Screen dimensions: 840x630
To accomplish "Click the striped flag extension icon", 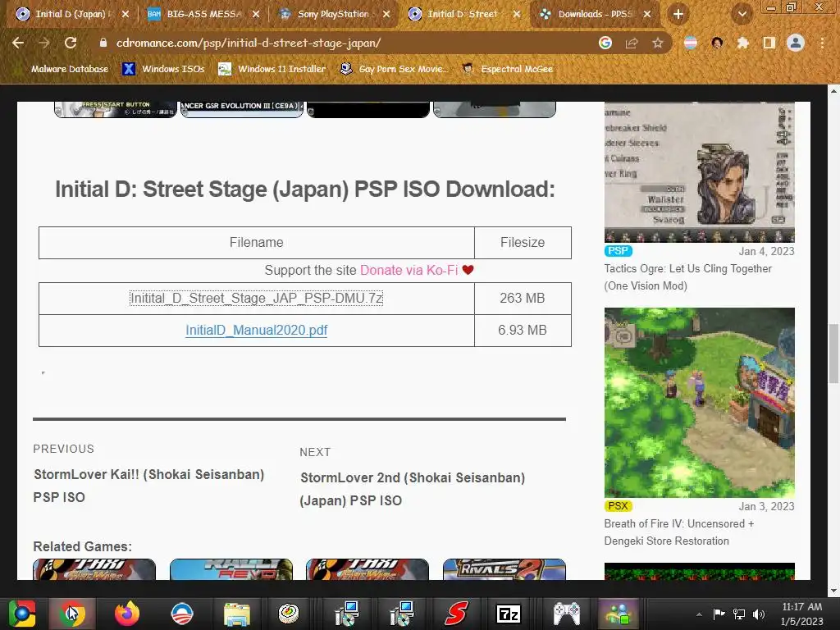I will (691, 43).
